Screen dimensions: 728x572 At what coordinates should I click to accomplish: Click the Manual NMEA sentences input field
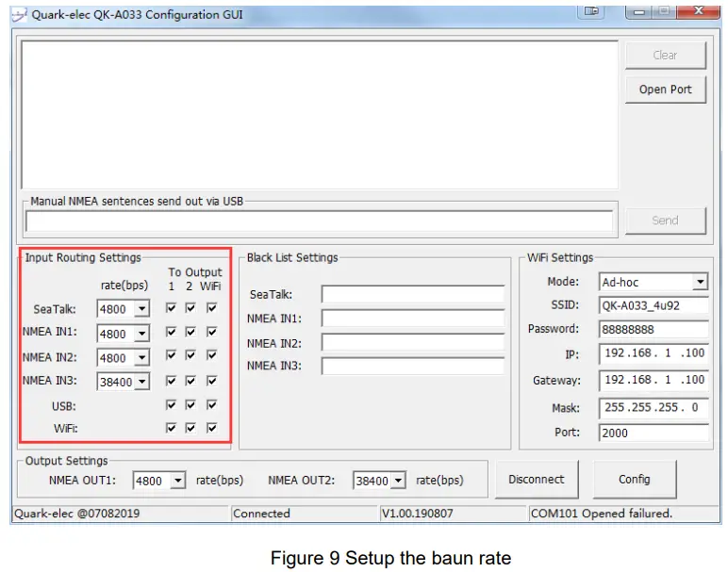tap(319, 221)
